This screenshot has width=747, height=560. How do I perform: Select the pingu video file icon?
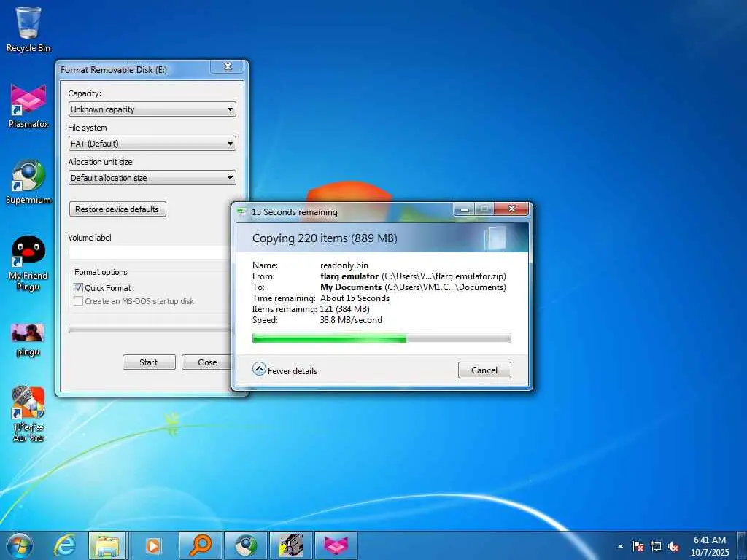pos(28,340)
